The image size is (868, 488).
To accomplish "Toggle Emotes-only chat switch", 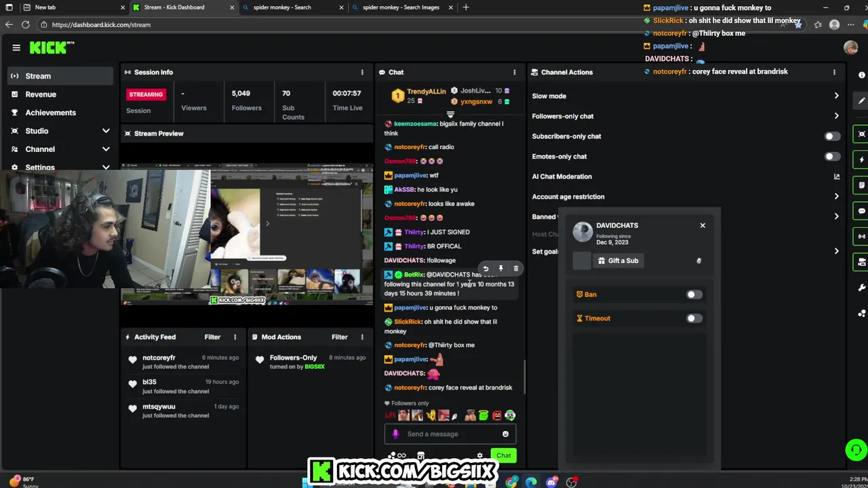I will (x=832, y=157).
